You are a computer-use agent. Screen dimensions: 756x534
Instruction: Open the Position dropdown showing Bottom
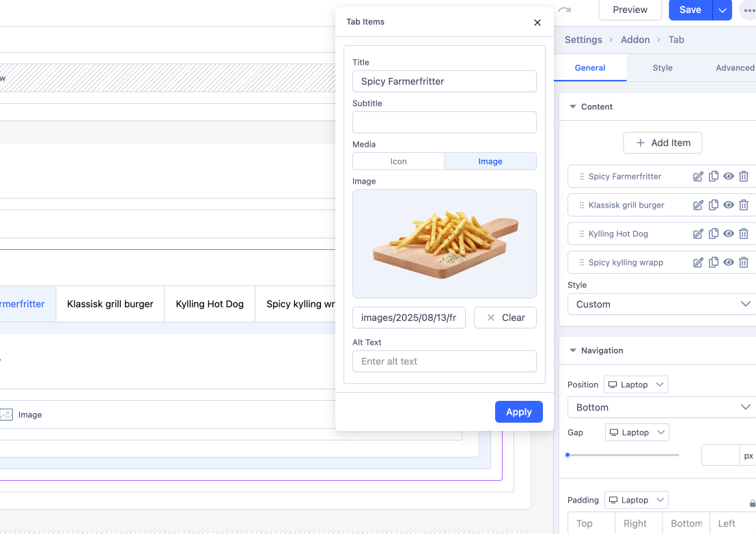click(x=661, y=407)
